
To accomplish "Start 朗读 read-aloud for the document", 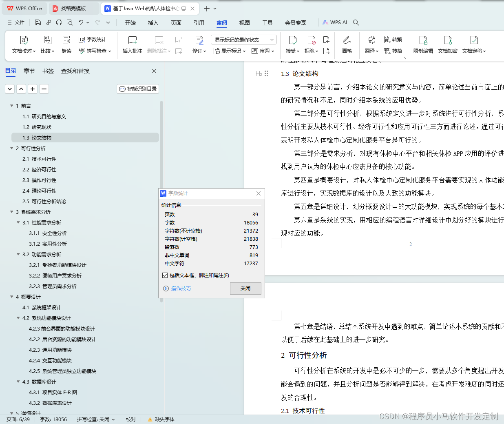I will 66,45.
